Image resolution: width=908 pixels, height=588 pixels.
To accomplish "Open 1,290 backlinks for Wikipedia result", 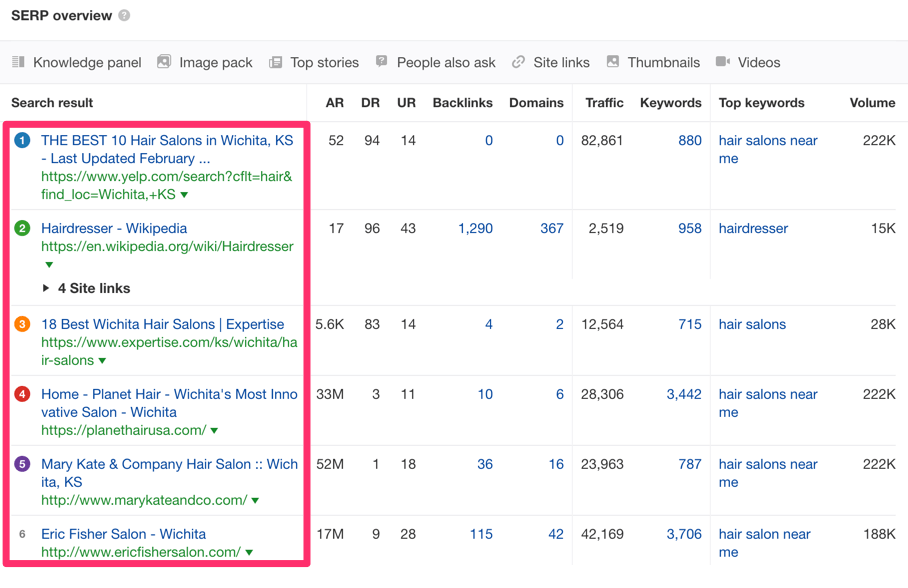I will [475, 229].
